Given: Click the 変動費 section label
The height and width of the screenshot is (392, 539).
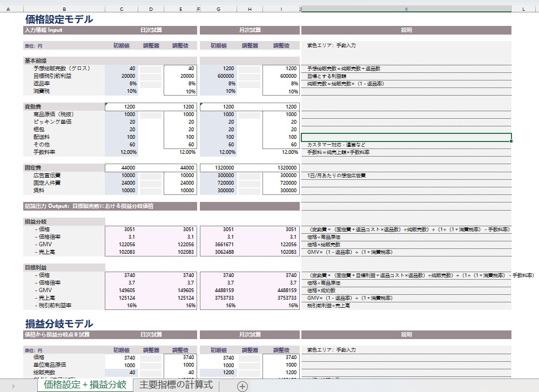Looking at the screenshot, I should 64,107.
